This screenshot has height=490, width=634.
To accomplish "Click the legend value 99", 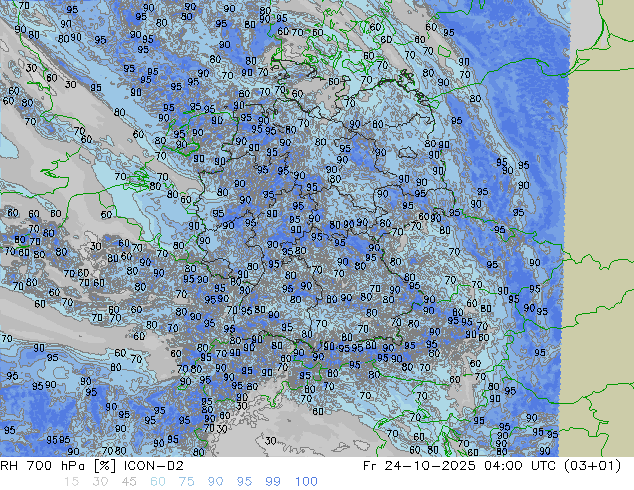I will [273, 482].
